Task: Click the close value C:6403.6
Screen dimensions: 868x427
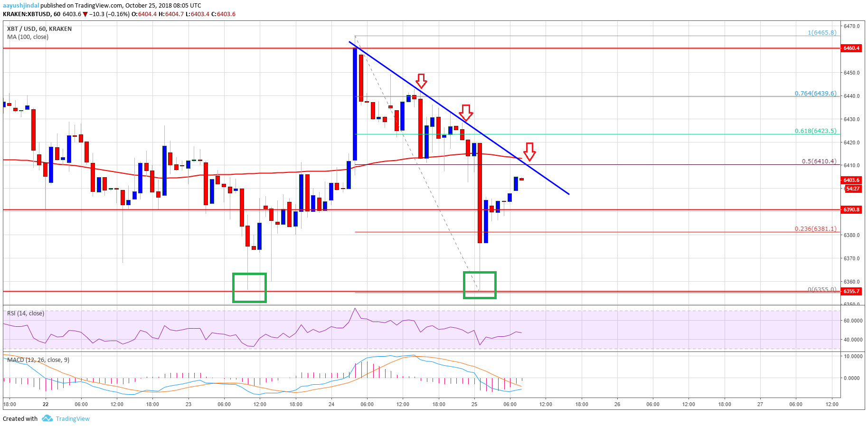Action: click(223, 14)
